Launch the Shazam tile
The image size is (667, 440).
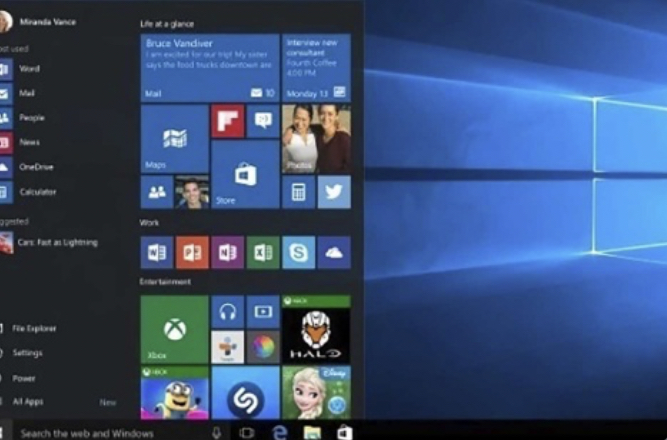pyautogui.click(x=245, y=393)
